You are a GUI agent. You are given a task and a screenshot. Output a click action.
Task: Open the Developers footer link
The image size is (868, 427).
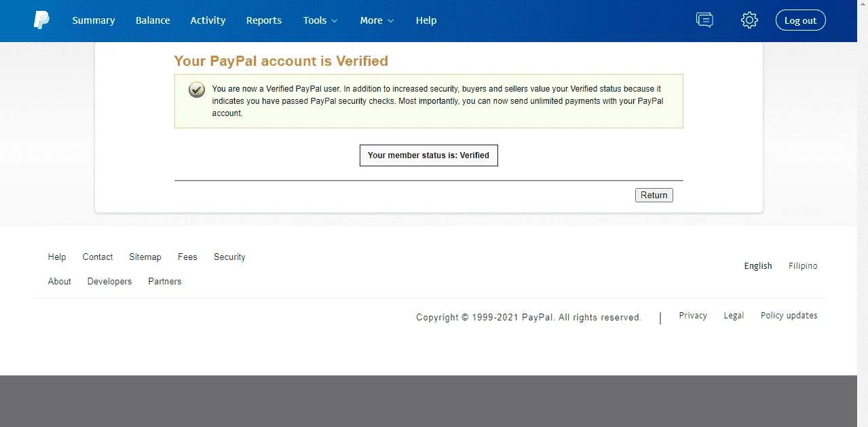point(109,281)
